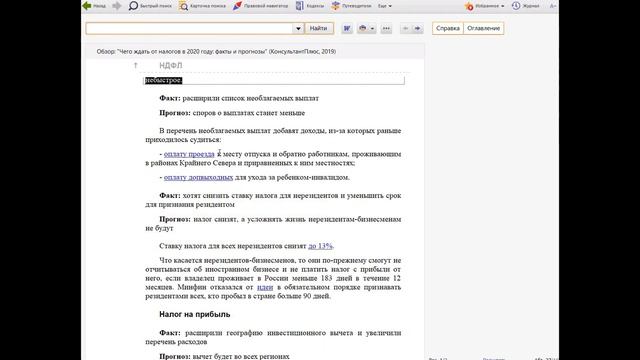
Task: Click the print icon
Action: point(362,28)
